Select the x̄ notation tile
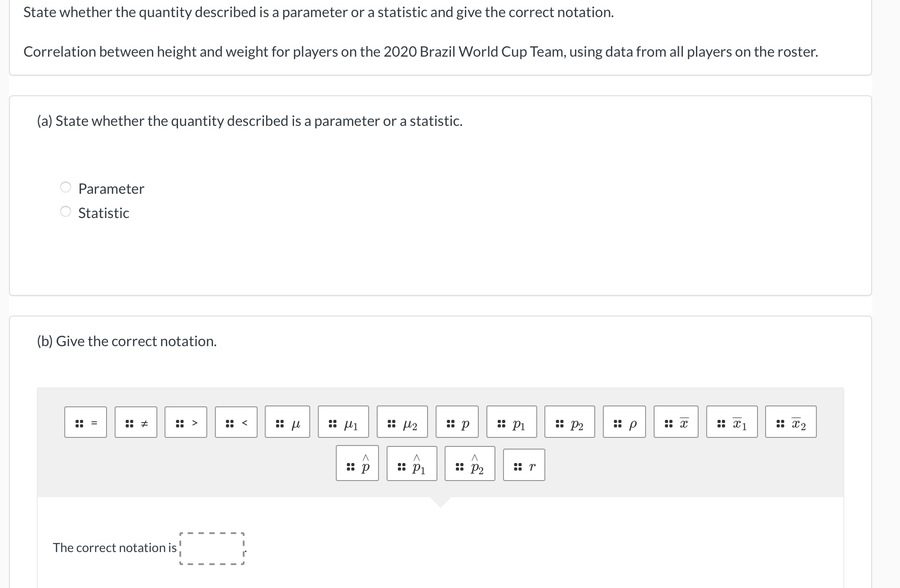Screen dimensions: 900x588 676,423
